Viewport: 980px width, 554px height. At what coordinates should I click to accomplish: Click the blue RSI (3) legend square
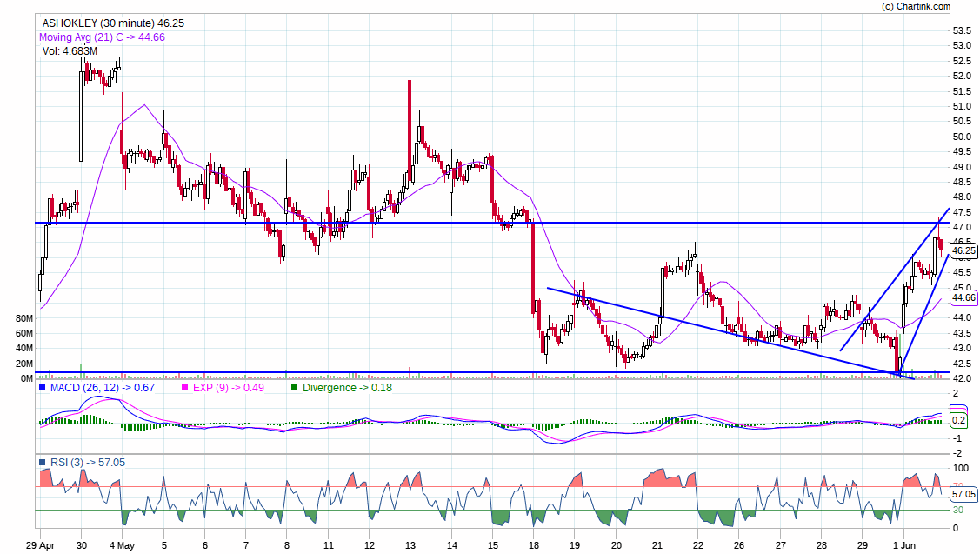43,463
